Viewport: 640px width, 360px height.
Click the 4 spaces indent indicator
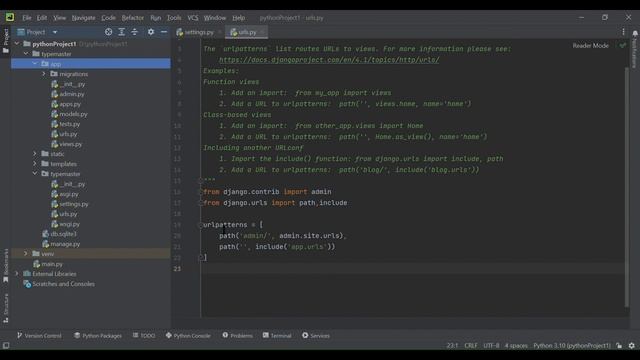coord(516,346)
